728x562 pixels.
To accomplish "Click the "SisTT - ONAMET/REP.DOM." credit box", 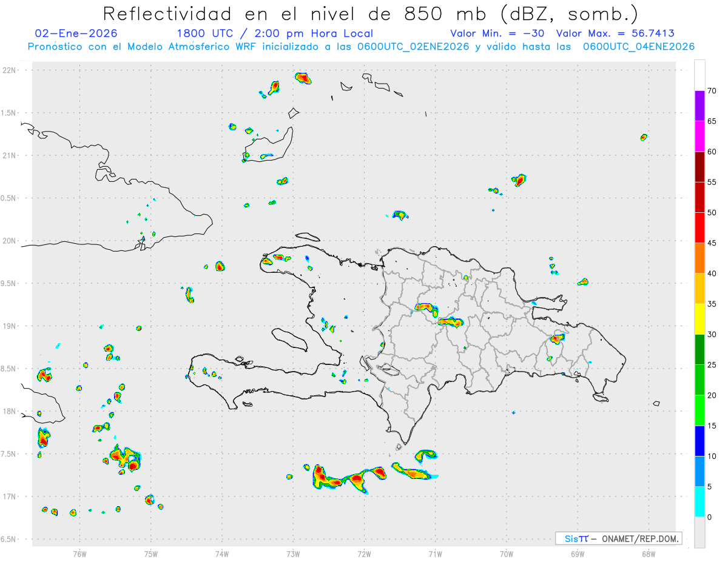I will tap(618, 538).
